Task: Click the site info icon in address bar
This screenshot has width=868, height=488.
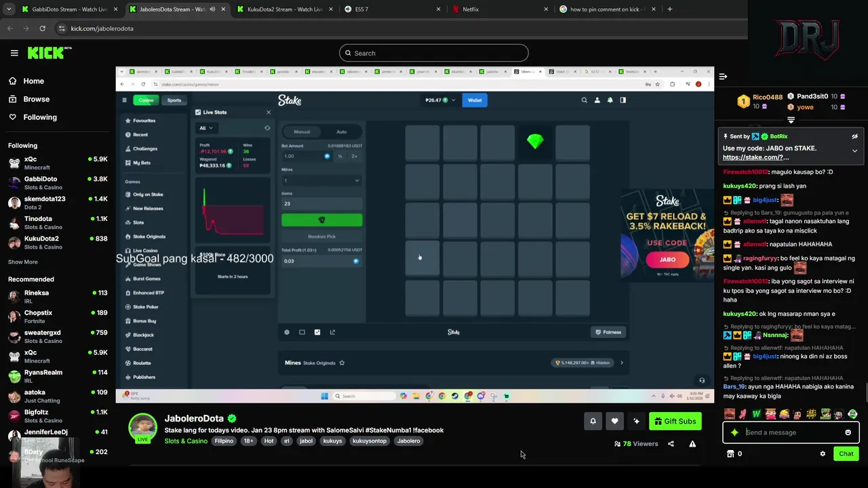Action: tap(62, 28)
